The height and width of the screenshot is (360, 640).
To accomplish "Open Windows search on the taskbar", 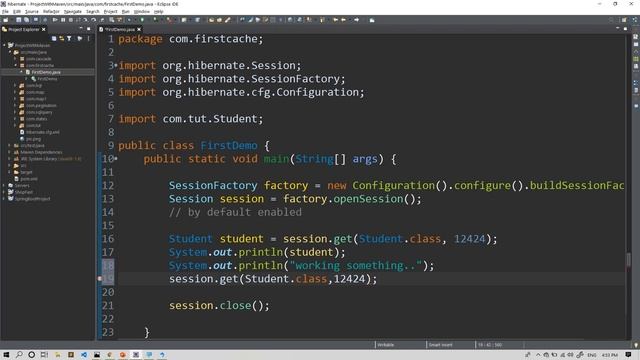I will (x=19, y=355).
